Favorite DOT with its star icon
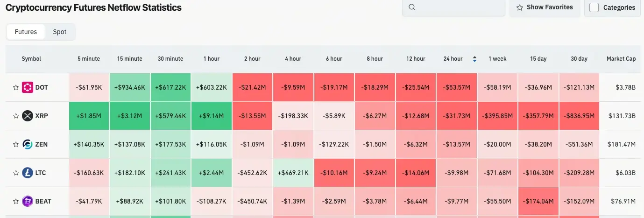Viewport: 644px width, 218px height. click(15, 87)
